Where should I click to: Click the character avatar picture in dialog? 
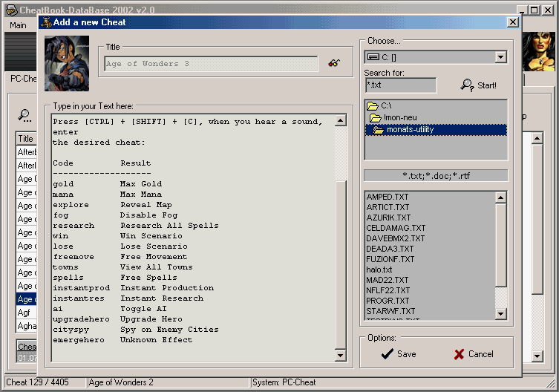tap(66, 63)
